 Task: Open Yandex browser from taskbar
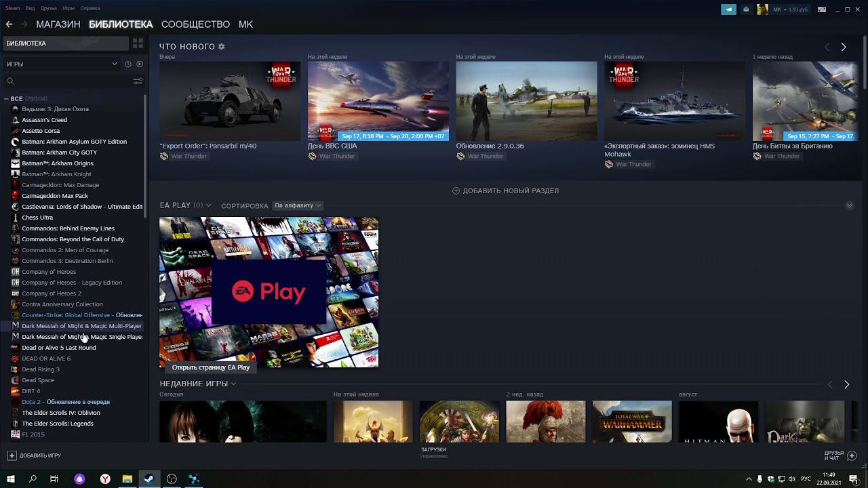coord(105,479)
